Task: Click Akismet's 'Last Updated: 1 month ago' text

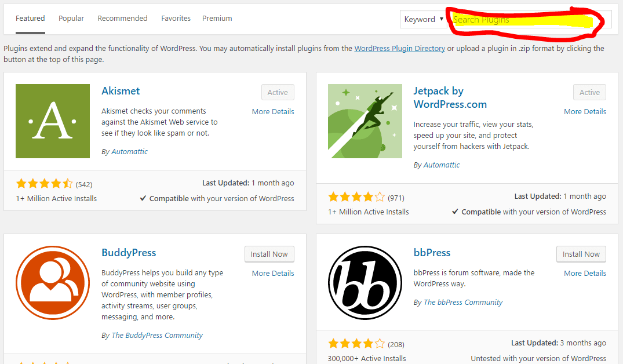Action: [248, 183]
